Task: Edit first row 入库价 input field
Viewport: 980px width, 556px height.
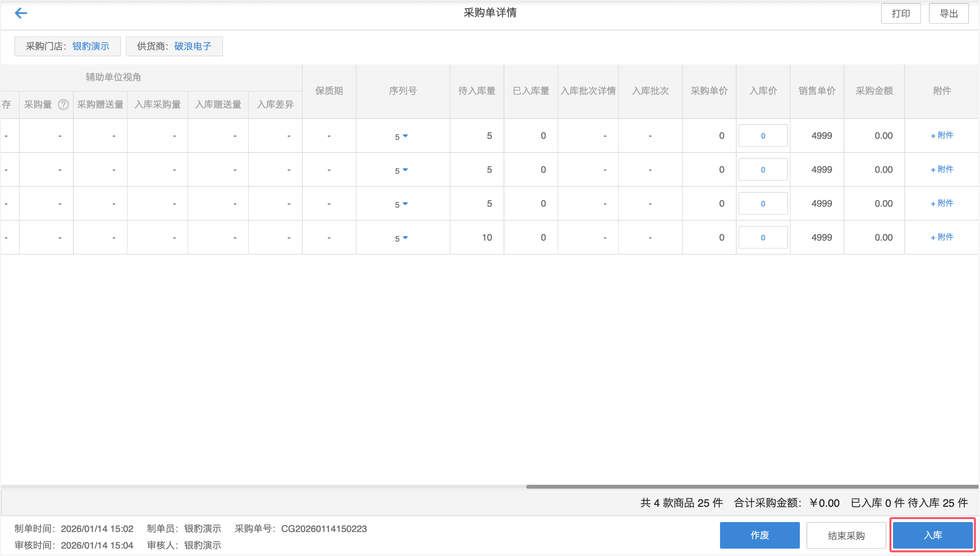Action: (x=762, y=136)
